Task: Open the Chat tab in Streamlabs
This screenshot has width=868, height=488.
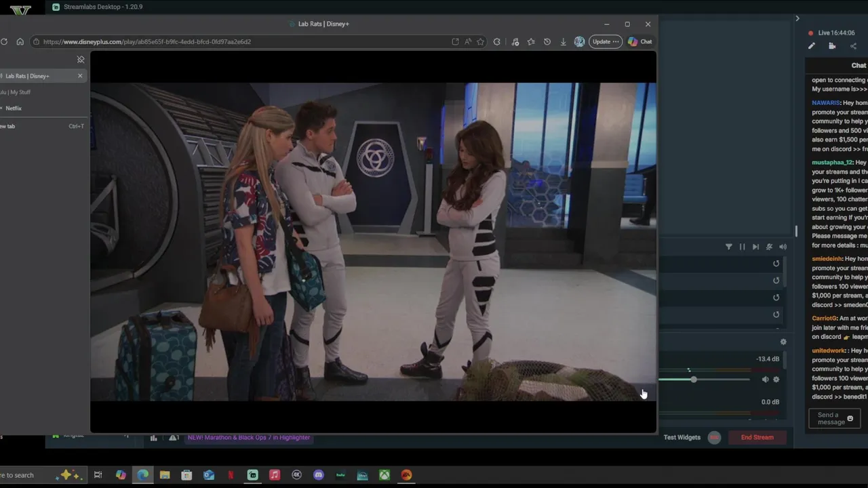Action: coord(859,65)
